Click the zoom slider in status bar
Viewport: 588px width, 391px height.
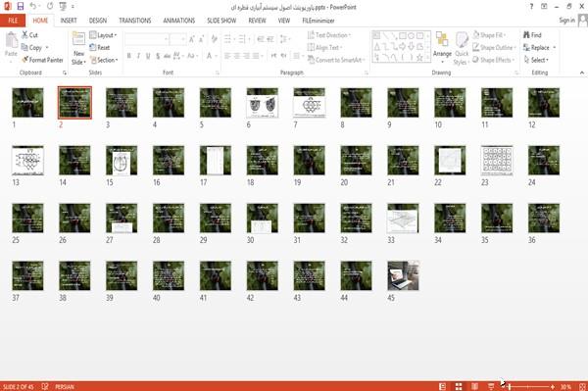[x=527, y=386]
